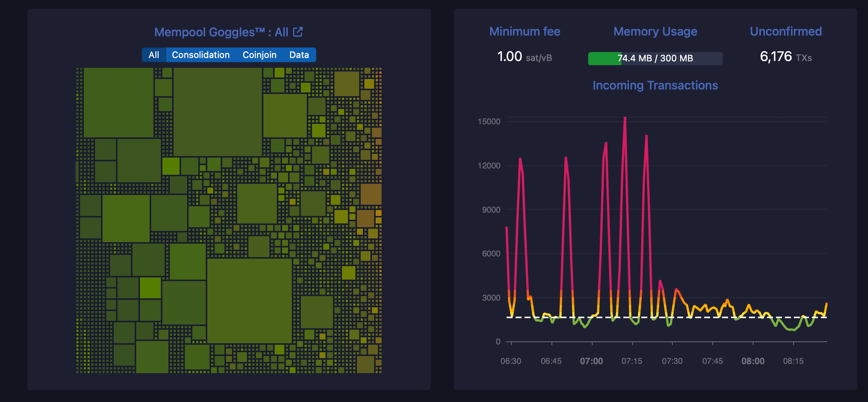Click the 6,176 TXs unconfirmed count
The height and width of the screenshot is (402, 868).
pos(786,57)
